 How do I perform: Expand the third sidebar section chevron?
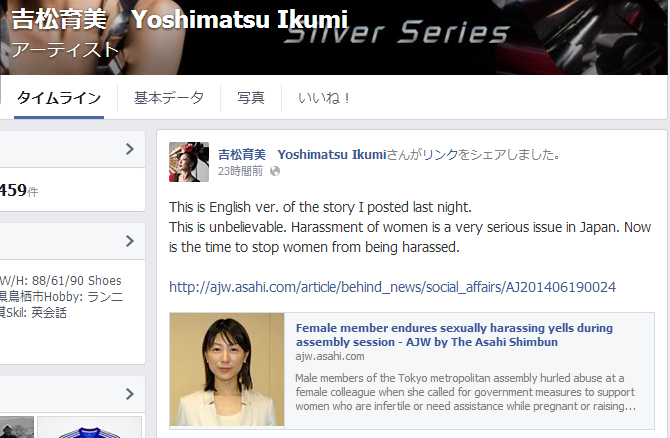coord(130,394)
